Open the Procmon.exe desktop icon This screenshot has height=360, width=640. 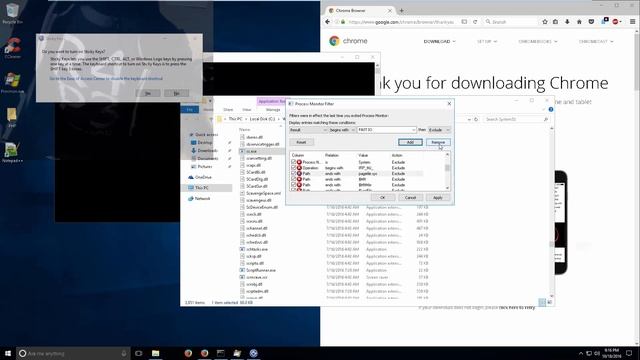12,83
